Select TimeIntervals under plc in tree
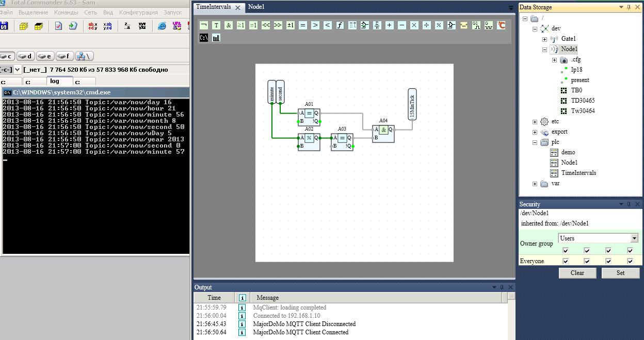The height and width of the screenshot is (340, 644). (x=578, y=173)
